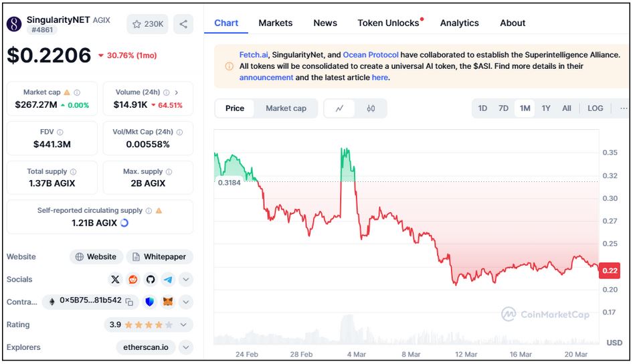Open chart more options ellipsis
Viewport: 635px width, 364px height.
624,108
